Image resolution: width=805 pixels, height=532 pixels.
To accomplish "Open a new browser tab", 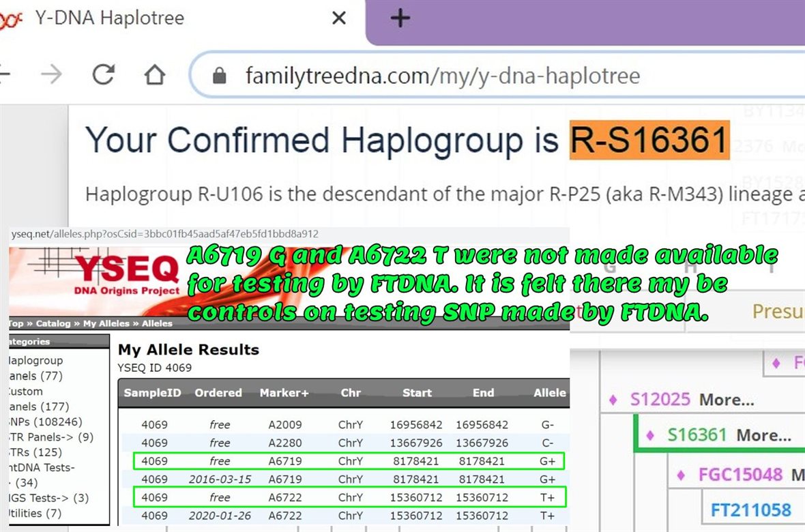I will click(400, 18).
